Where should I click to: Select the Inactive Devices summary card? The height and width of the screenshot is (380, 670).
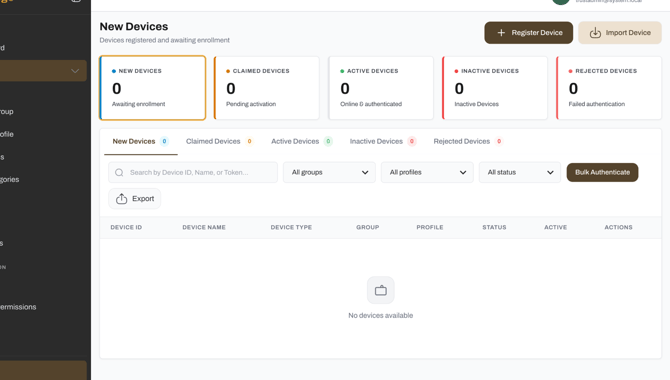(495, 88)
